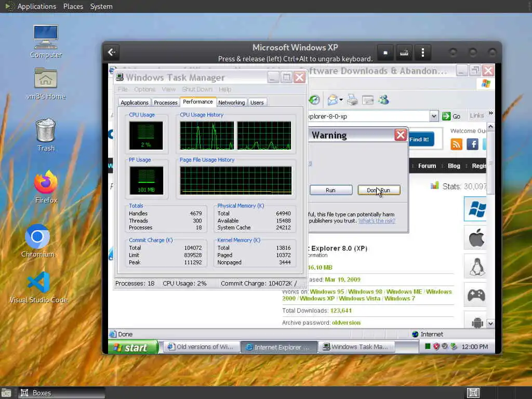Viewport: 532px width, 399px height.
Task: Click the Windows XP link under Works on
Action: pyautogui.click(x=317, y=299)
